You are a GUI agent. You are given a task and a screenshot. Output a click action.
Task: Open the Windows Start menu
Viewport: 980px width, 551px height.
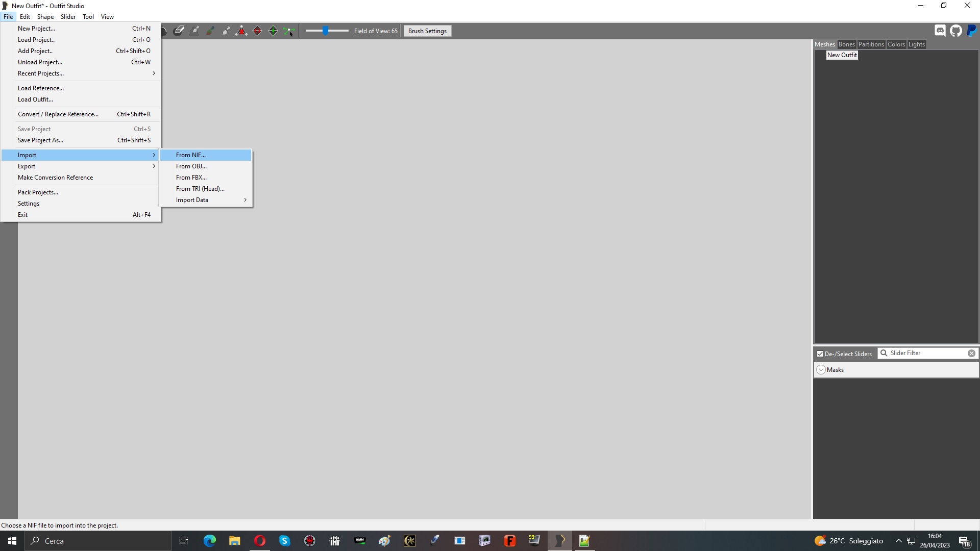(x=12, y=541)
